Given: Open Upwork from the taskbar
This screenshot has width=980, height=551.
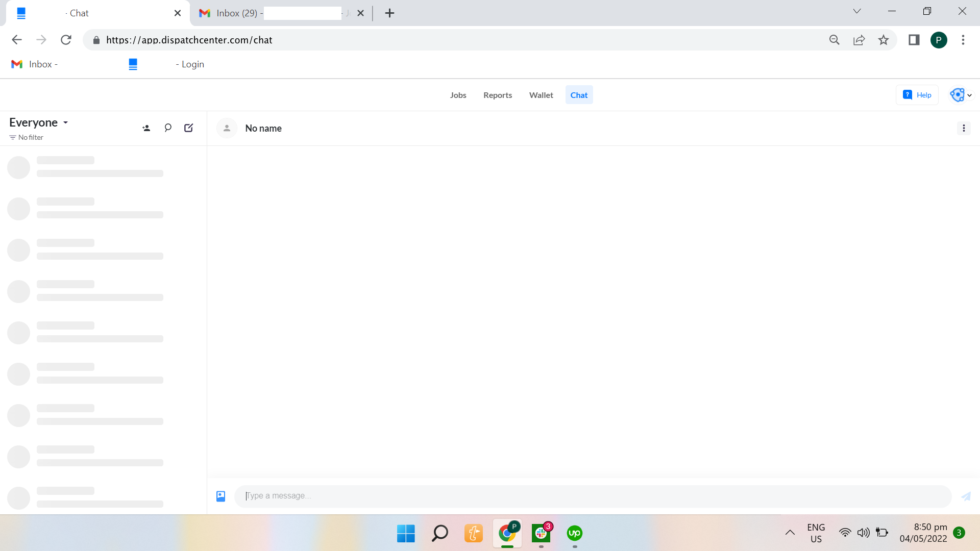Looking at the screenshot, I should [575, 533].
